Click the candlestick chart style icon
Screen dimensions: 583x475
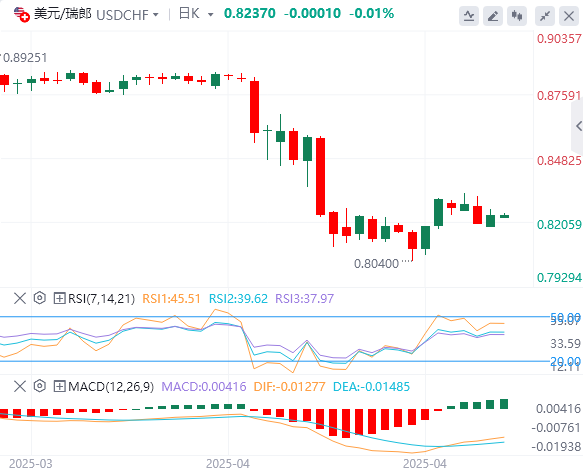517,16
